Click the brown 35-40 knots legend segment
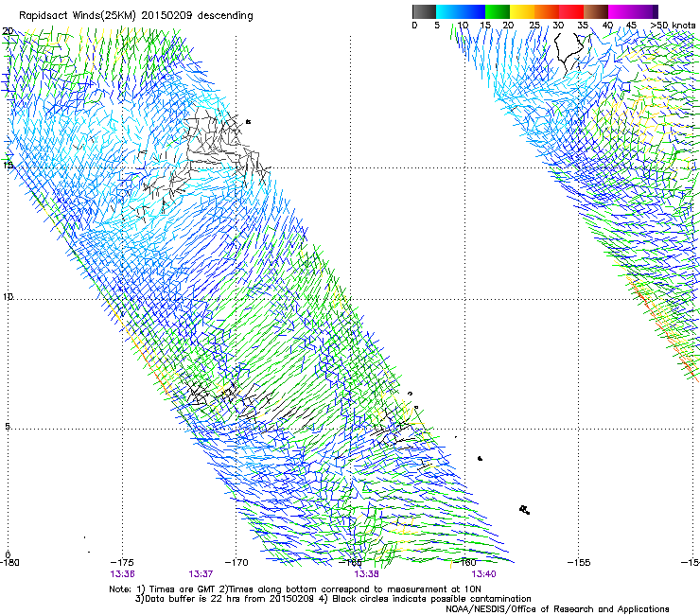Image resolution: width=700 pixels, height=615 pixels. point(596,11)
